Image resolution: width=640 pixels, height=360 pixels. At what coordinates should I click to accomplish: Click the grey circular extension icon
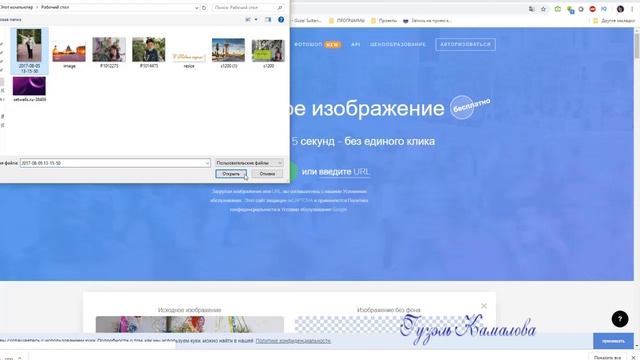[x=581, y=9]
